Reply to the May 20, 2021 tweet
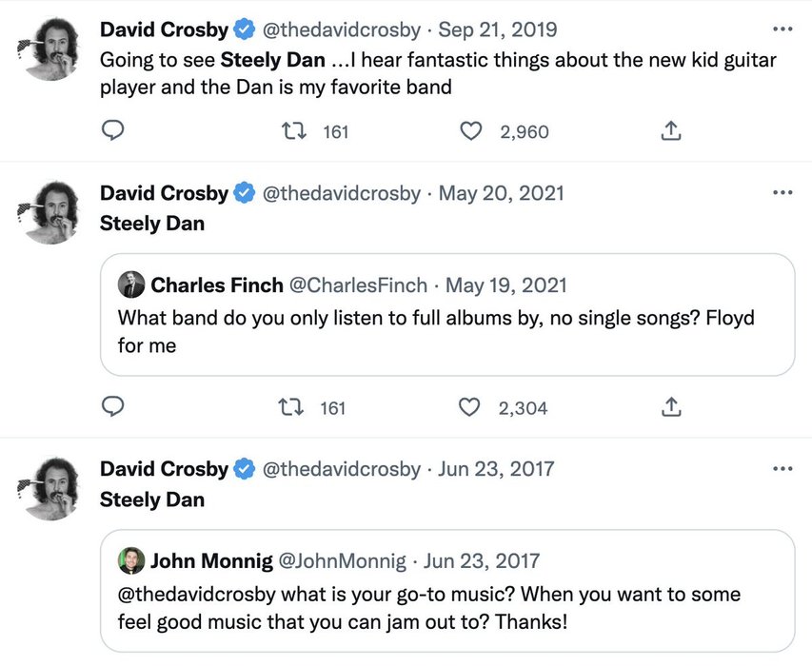The height and width of the screenshot is (666, 812). [x=112, y=407]
